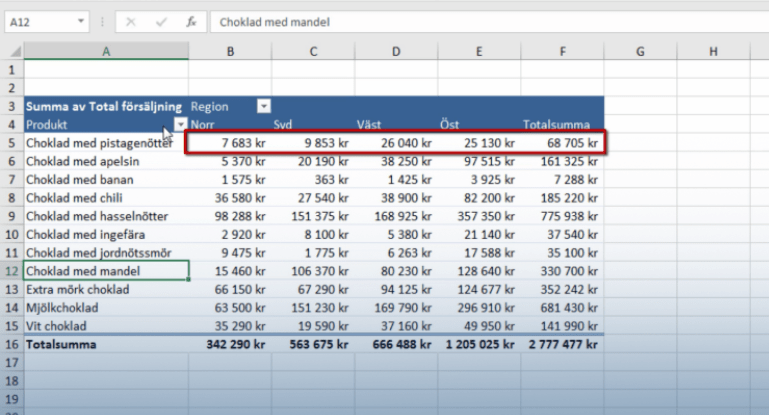Open the Name Box dropdown arrow
769x415 pixels.
[80, 21]
